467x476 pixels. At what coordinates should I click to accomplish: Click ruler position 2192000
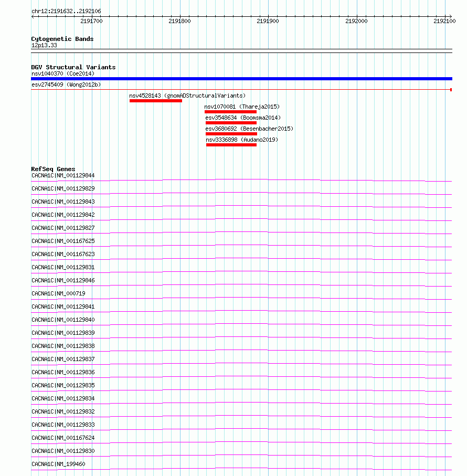pos(356,21)
